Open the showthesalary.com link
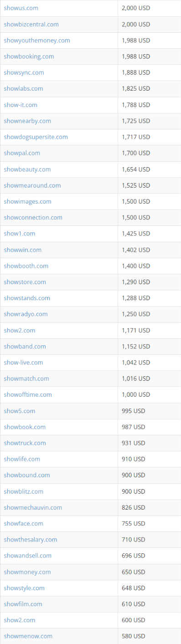This screenshot has height=644, width=181. coord(31,540)
